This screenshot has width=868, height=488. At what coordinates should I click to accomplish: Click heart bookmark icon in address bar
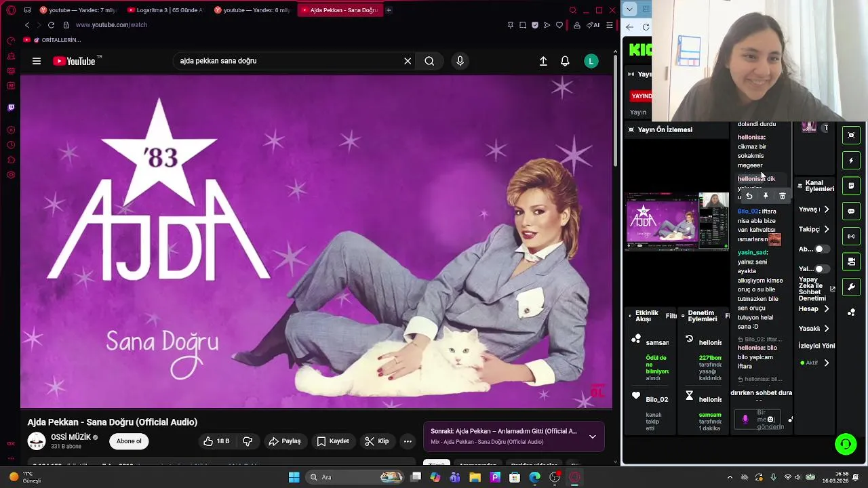(559, 25)
